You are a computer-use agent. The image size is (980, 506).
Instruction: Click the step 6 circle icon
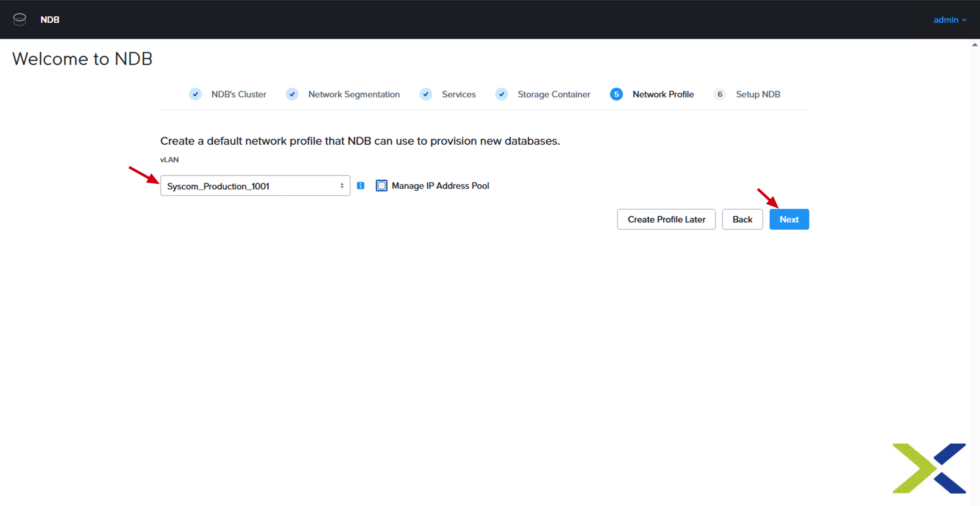(720, 94)
